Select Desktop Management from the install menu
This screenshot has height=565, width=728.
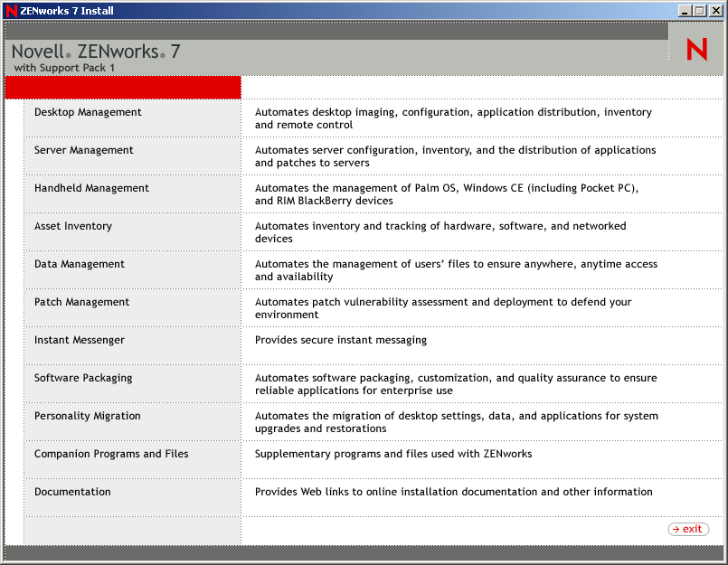point(86,112)
